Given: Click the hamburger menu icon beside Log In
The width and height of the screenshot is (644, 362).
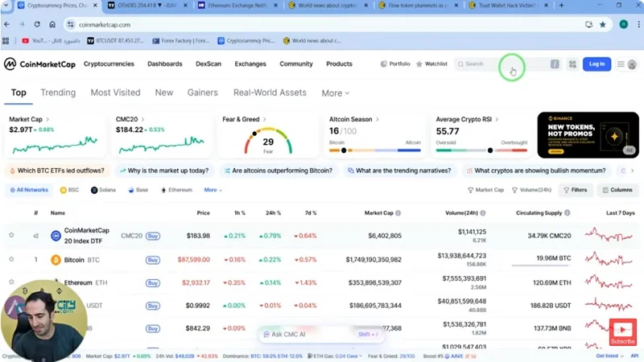Looking at the screenshot, I should 621,64.
